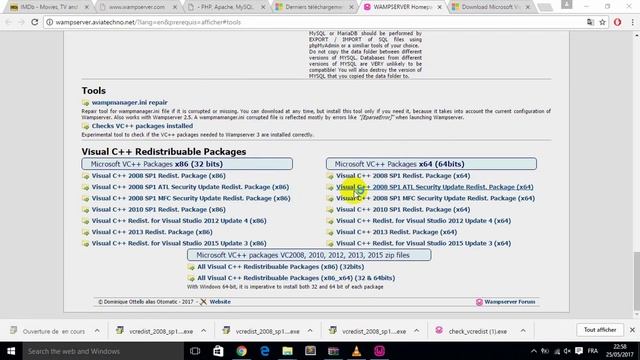Expand options for check_vcredist (1).exe download
Screen dimensions: 640x360
523,331
